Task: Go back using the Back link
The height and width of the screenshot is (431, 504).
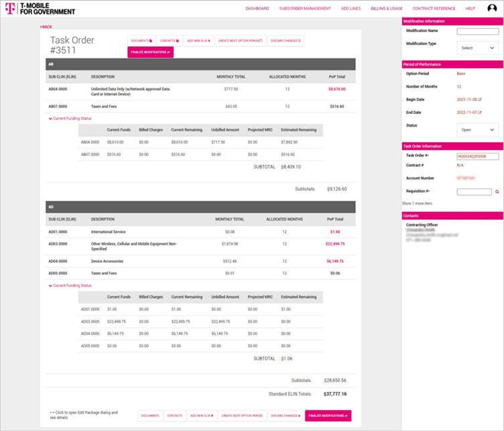Action: pyautogui.click(x=46, y=27)
